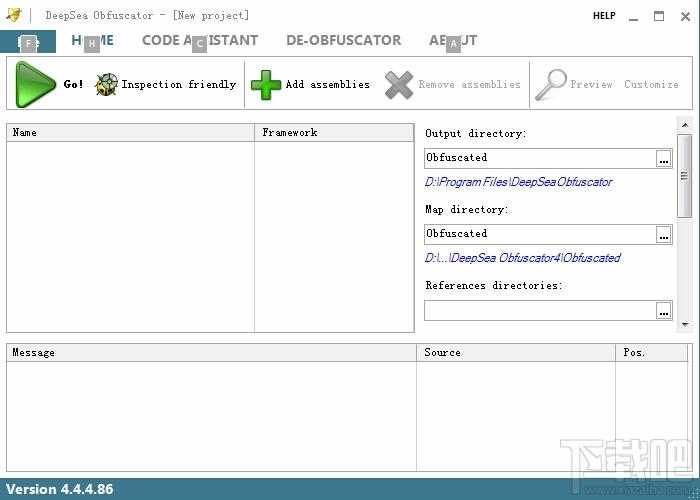Sort by the Framework column header
700x500 pixels.
334,133
